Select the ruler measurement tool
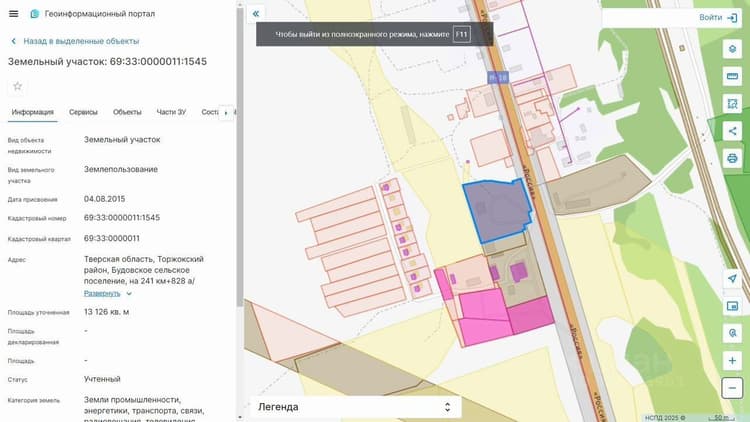The width and height of the screenshot is (750, 422). click(732, 77)
